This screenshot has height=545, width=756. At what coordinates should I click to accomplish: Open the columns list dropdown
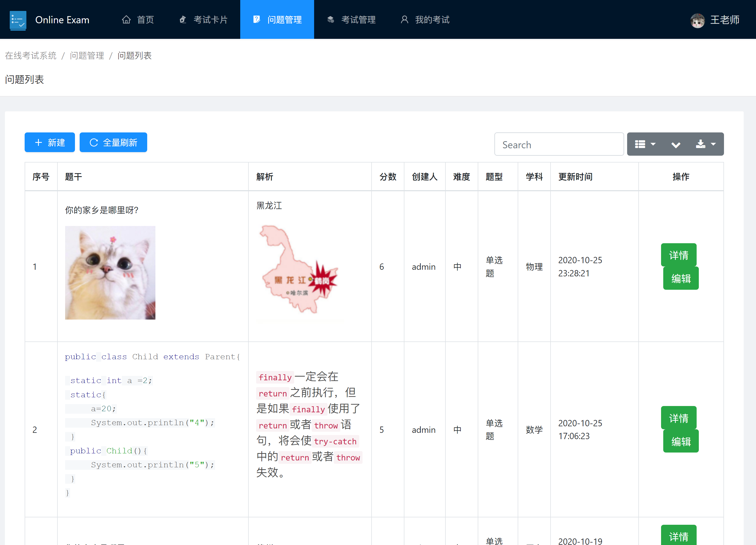click(x=645, y=144)
